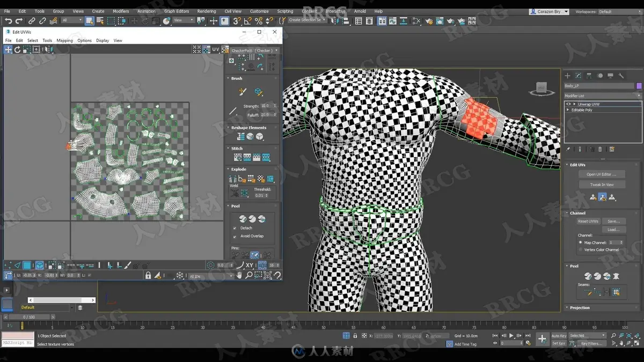Click first Explode rollout icon

pyautogui.click(x=233, y=179)
